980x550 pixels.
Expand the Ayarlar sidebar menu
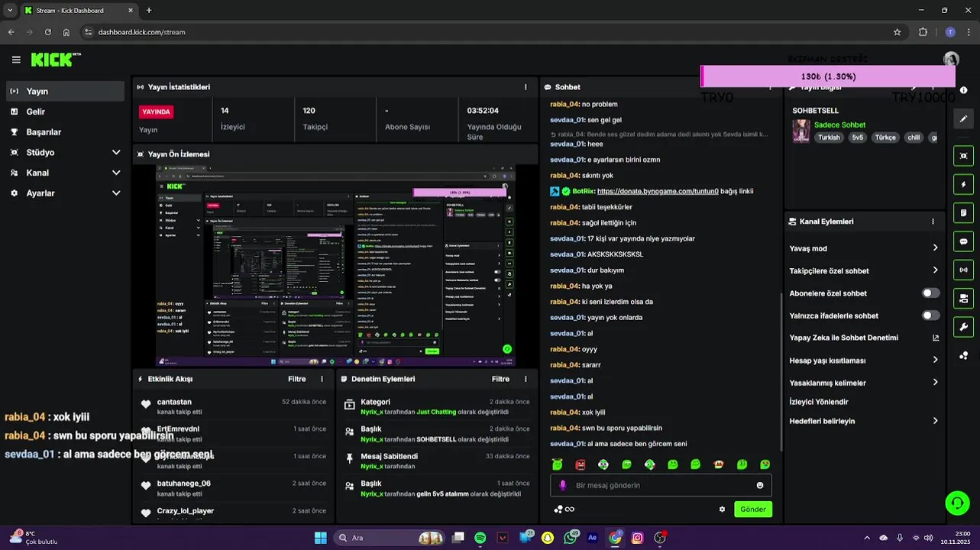65,193
